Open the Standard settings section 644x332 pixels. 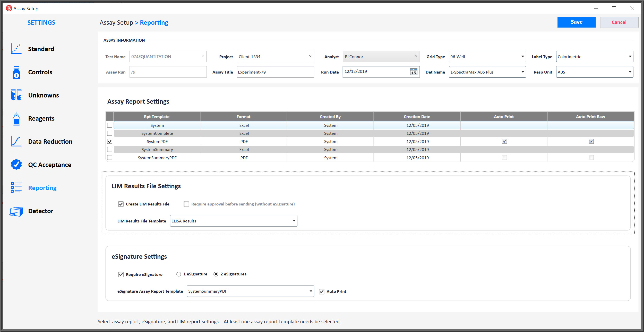pyautogui.click(x=41, y=49)
